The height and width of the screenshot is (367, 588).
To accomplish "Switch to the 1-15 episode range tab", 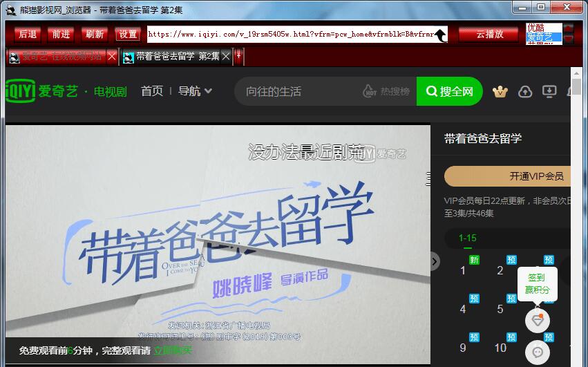I will (x=468, y=238).
